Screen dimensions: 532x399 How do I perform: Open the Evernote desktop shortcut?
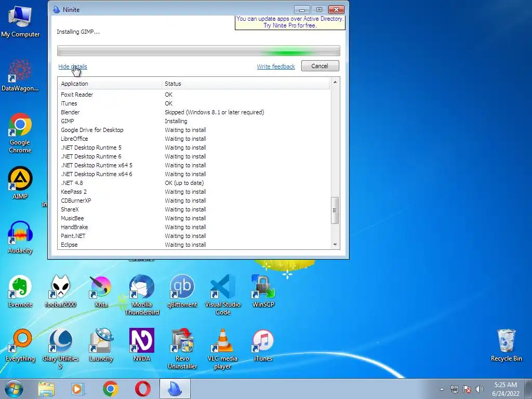coord(20,291)
